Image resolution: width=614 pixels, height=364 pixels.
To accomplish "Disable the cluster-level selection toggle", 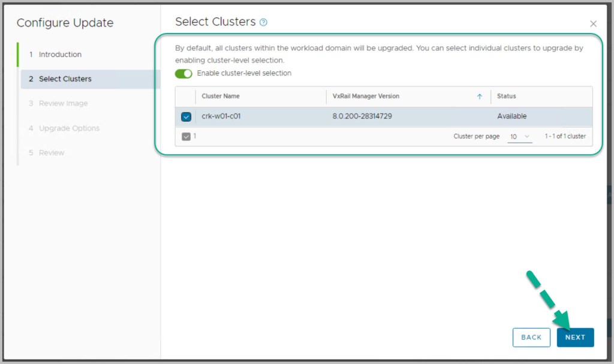I will 183,74.
